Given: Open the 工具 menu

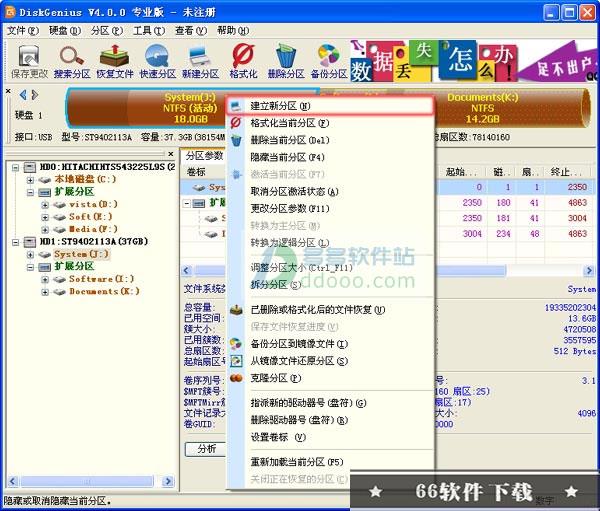Looking at the screenshot, I should pos(148,31).
